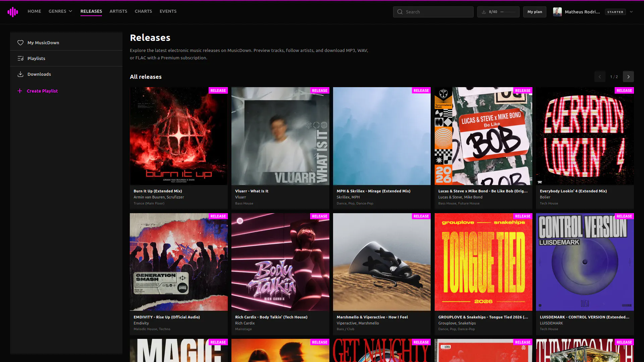
Task: Click artist Armin van Buuren, Scrufizzer
Action: click(x=159, y=197)
